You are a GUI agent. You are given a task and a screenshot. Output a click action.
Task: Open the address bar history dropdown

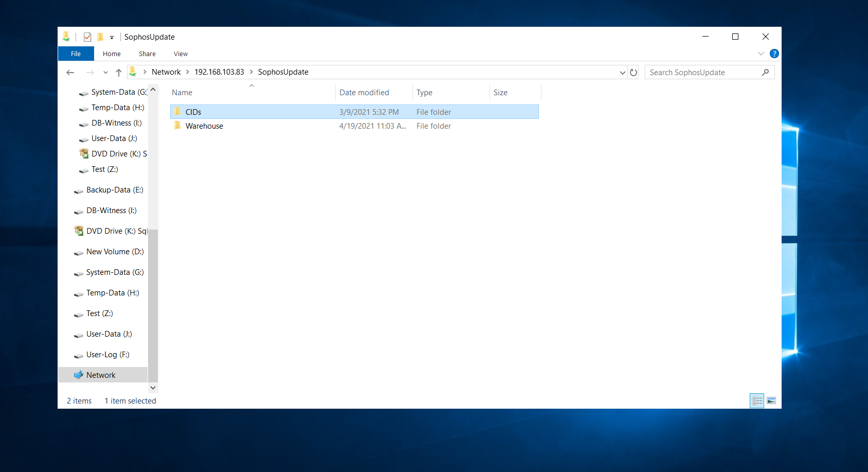(x=623, y=73)
